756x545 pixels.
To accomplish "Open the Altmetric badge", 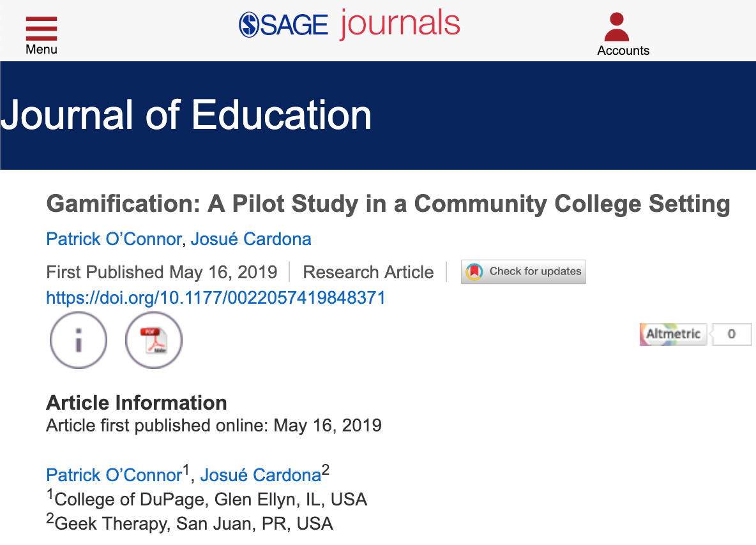I will coord(673,334).
